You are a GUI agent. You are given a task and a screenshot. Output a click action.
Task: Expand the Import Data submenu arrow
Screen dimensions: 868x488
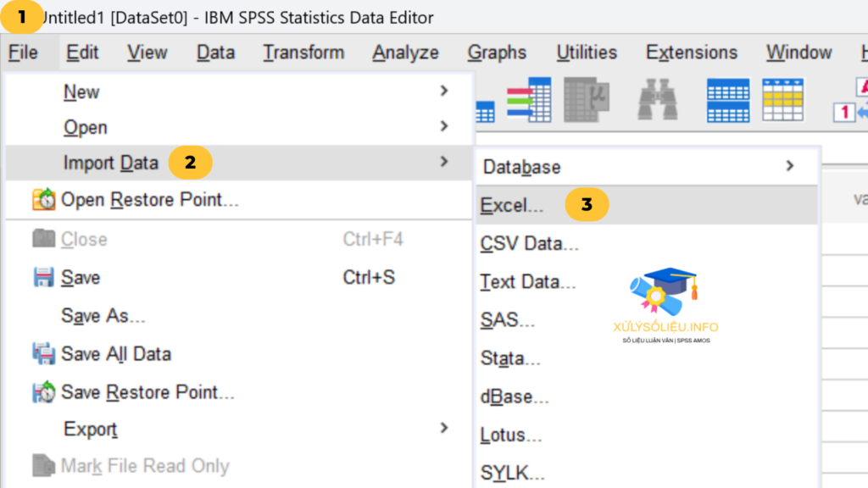(444, 162)
